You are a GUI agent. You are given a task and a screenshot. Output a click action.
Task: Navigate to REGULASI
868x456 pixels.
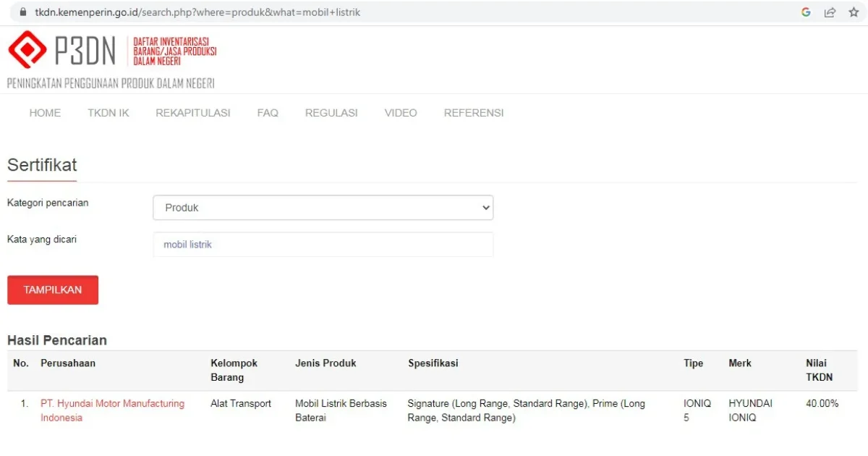pos(331,113)
